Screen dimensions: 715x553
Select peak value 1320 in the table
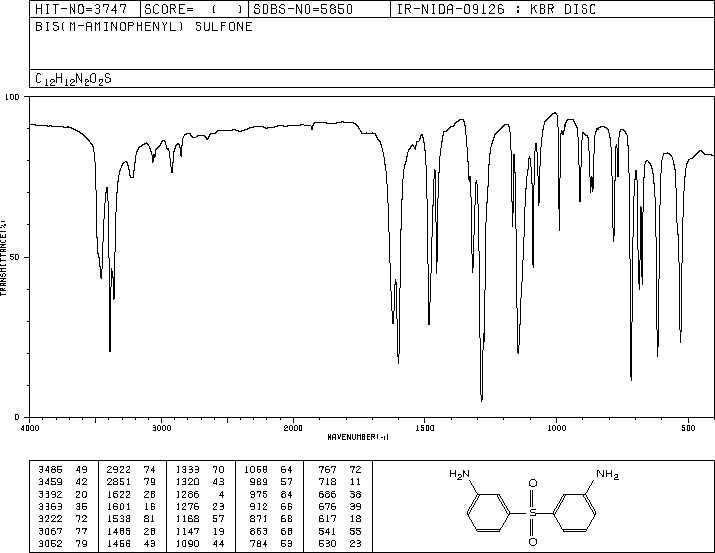pyautogui.click(x=187, y=482)
